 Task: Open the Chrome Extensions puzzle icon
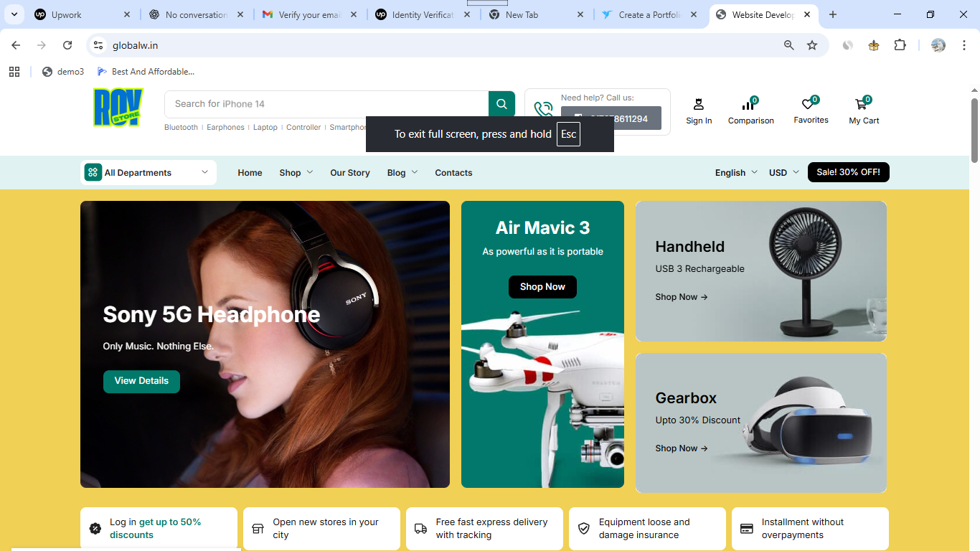pos(900,45)
